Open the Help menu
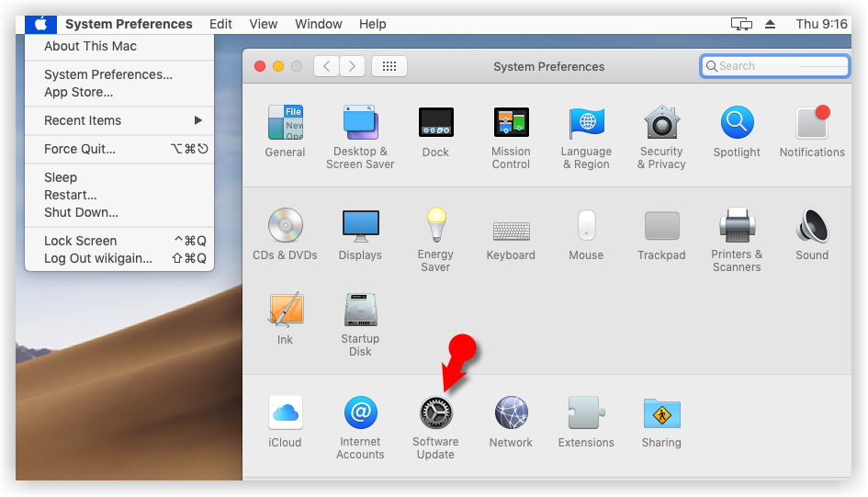868x497 pixels. coord(373,25)
